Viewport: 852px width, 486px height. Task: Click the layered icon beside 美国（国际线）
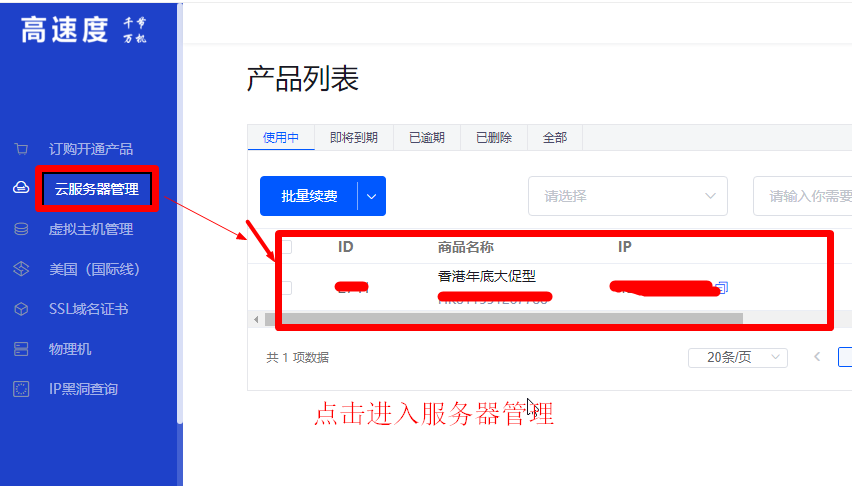tap(21, 269)
